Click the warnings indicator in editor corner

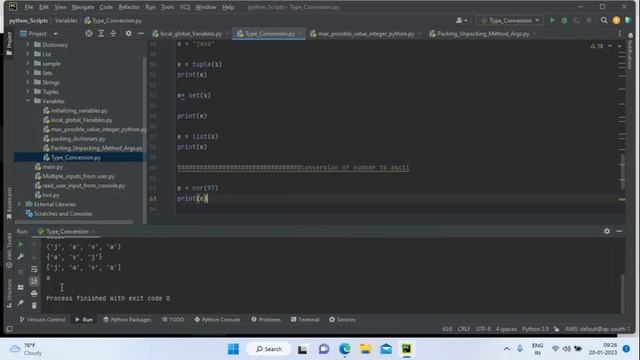coord(596,46)
